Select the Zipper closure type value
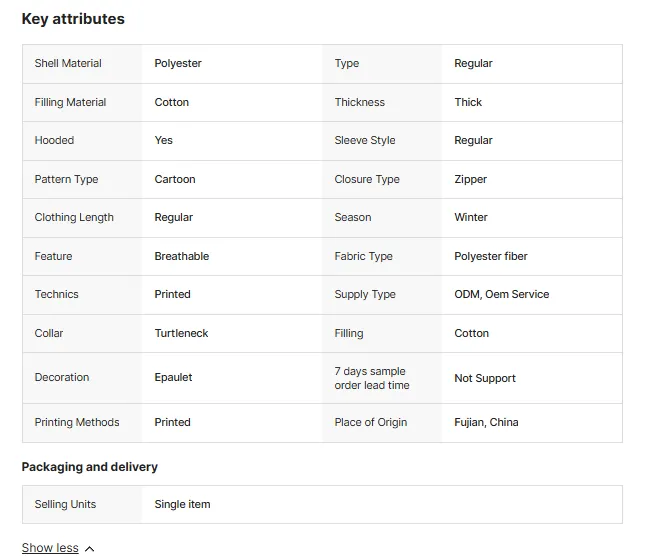 (471, 179)
